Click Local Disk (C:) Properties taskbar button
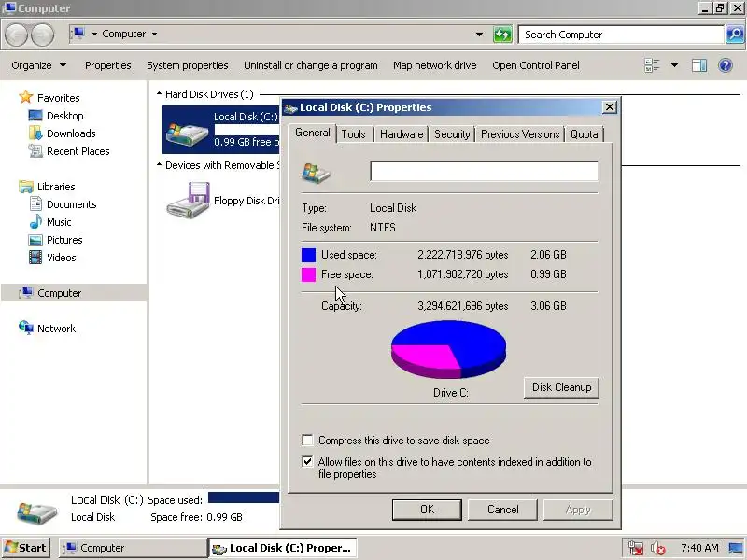Image resolution: width=747 pixels, height=560 pixels. 283,548
